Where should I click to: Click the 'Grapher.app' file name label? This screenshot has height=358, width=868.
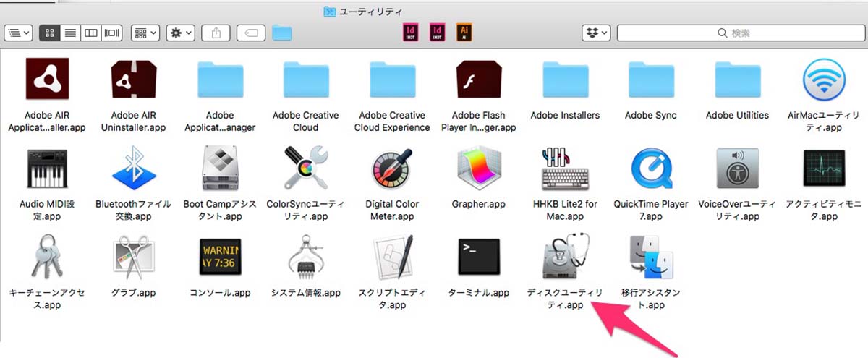(x=478, y=204)
